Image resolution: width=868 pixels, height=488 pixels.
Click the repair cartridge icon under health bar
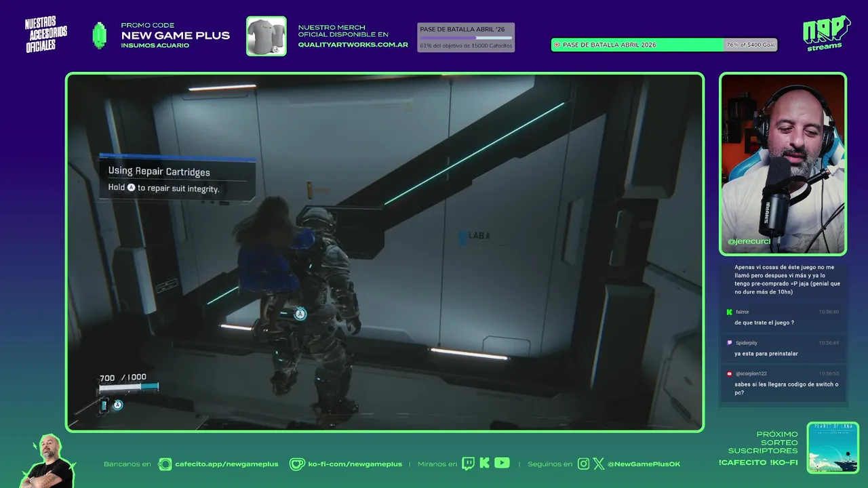coord(104,405)
